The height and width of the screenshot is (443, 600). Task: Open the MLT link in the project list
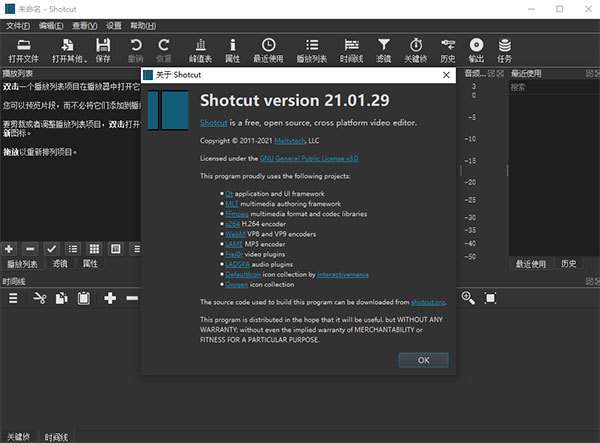(232, 204)
